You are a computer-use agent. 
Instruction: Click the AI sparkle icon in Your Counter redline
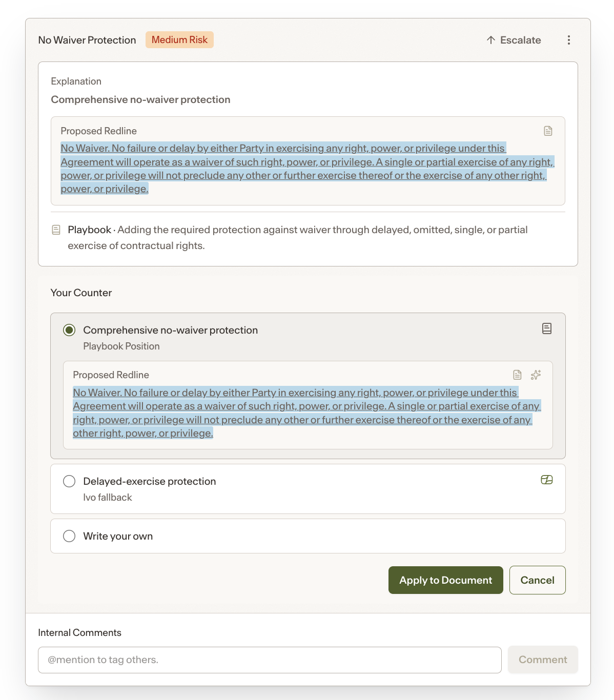point(536,375)
